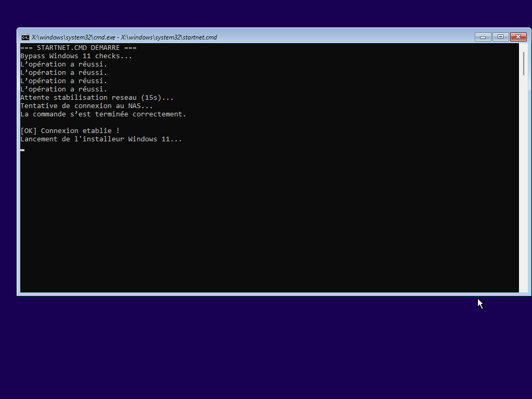The height and width of the screenshot is (399, 532).
Task: Click the scrollbar track below the thumb
Action: pos(523,182)
